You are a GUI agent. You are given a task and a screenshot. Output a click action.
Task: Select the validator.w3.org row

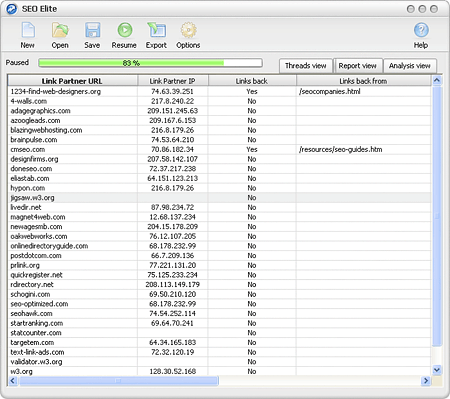pyautogui.click(x=219, y=362)
